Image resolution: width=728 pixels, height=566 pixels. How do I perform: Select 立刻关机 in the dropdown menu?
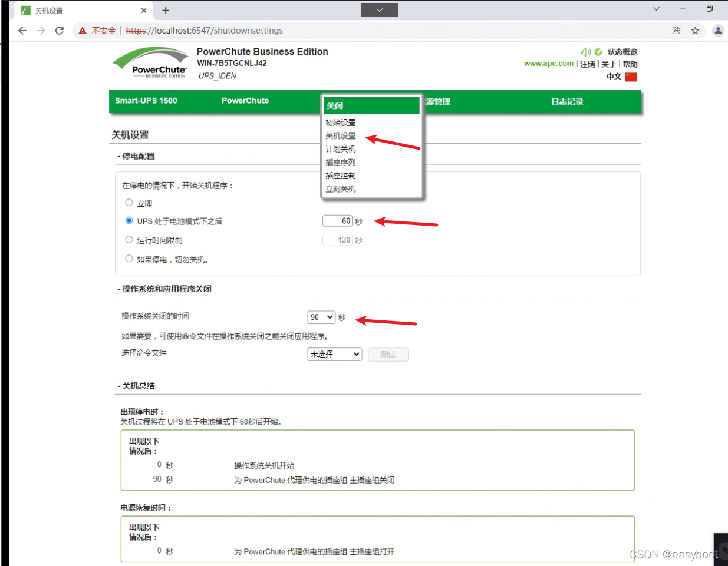click(x=341, y=189)
